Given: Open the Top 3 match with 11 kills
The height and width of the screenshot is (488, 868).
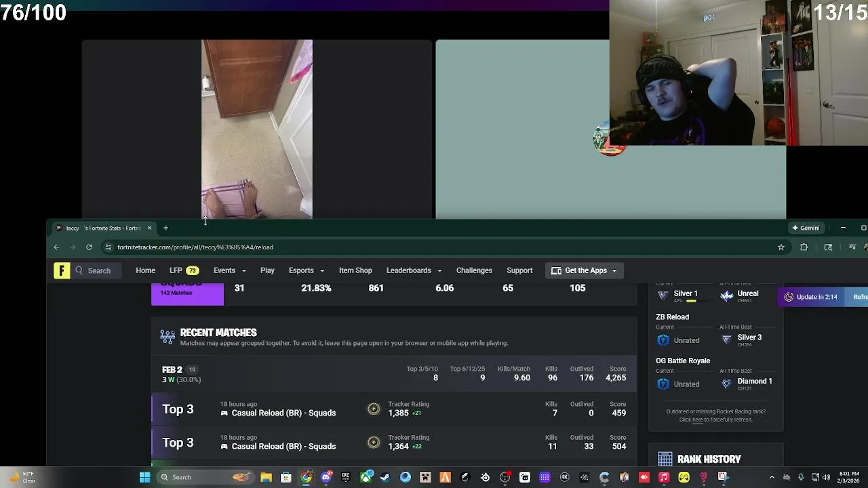Looking at the screenshot, I should click(x=394, y=443).
